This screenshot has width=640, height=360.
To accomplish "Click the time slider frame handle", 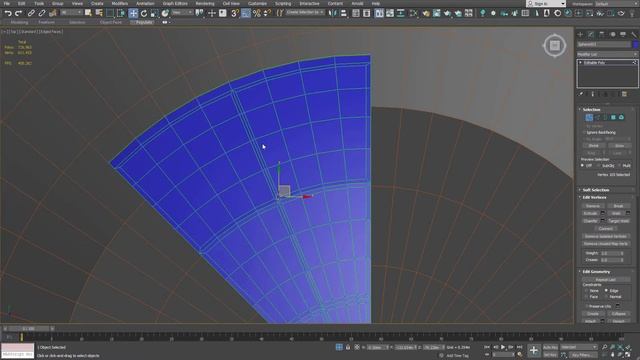I will pos(29,329).
